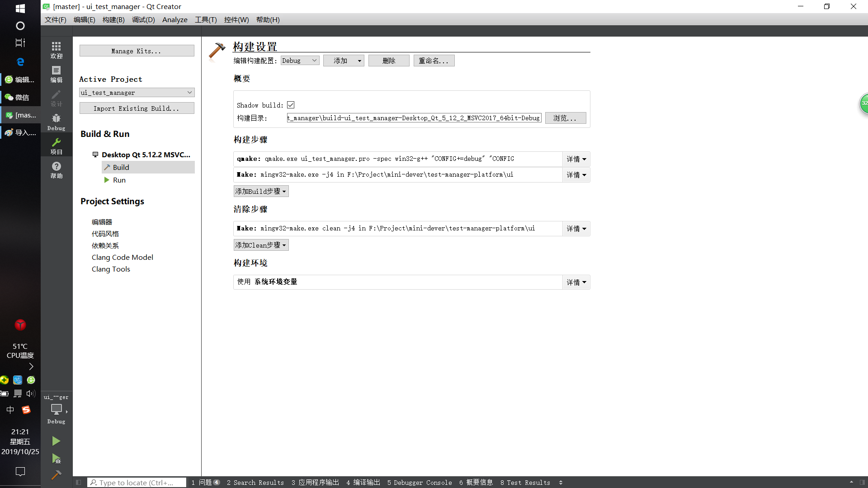Open the Debug build configuration dropdown
This screenshot has height=488, width=868.
point(300,61)
